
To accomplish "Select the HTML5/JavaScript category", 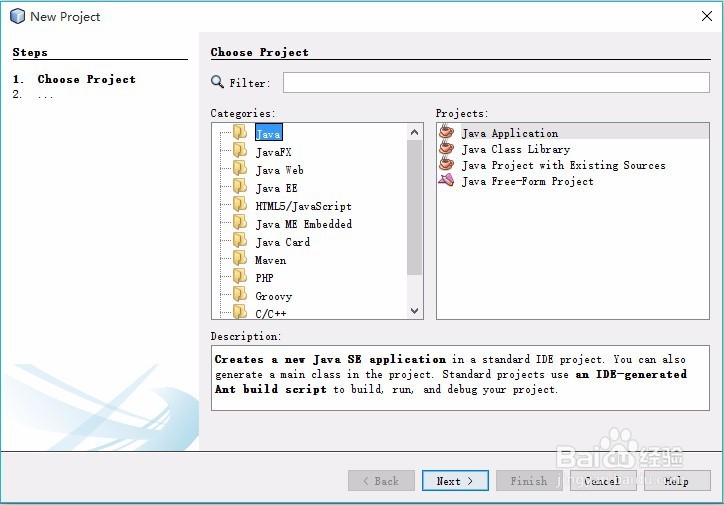I will coord(303,206).
